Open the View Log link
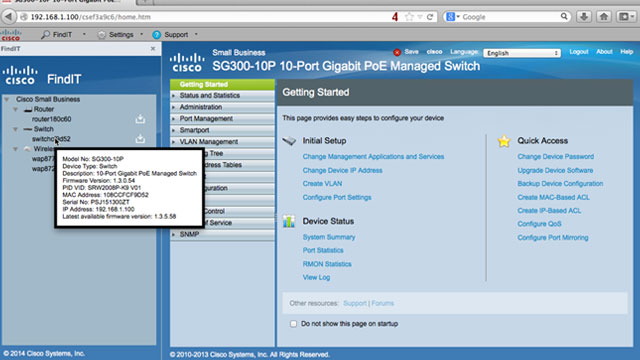This screenshot has height=360, width=640. coord(316,278)
